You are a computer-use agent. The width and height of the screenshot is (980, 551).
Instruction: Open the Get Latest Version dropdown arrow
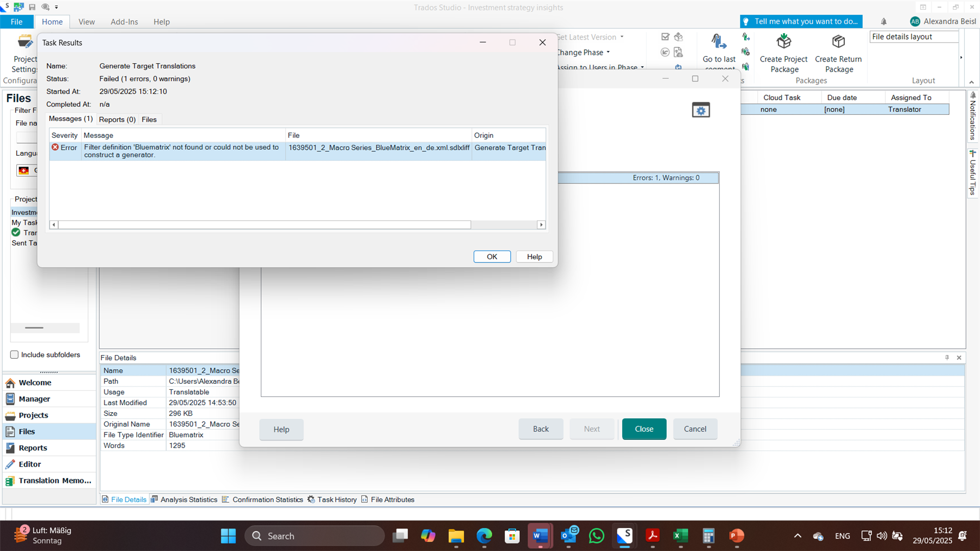pyautogui.click(x=622, y=37)
